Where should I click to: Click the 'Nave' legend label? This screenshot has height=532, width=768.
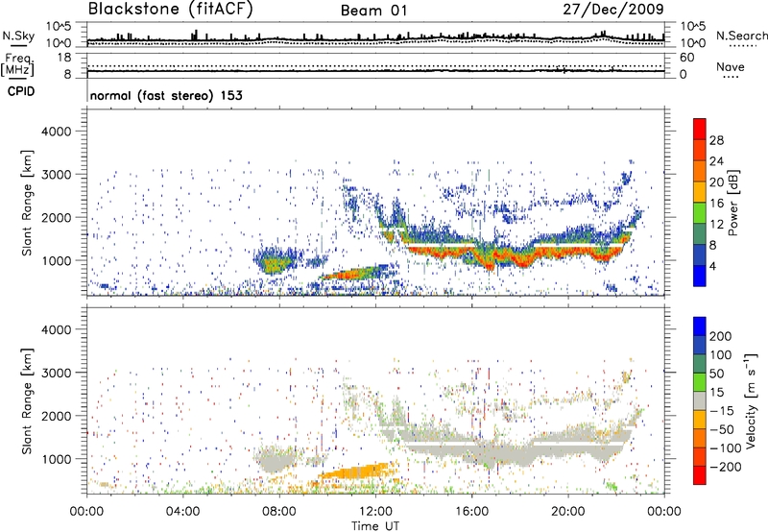coord(731,66)
